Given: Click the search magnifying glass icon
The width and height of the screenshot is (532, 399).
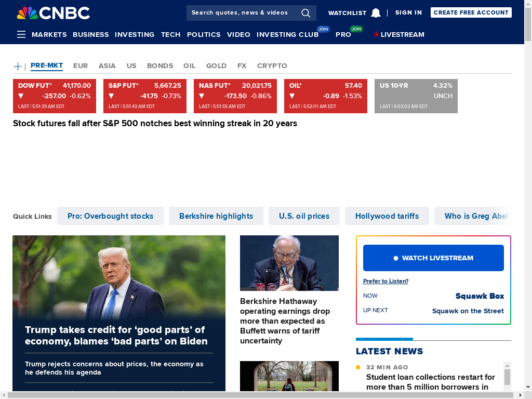Looking at the screenshot, I should pos(305,13).
